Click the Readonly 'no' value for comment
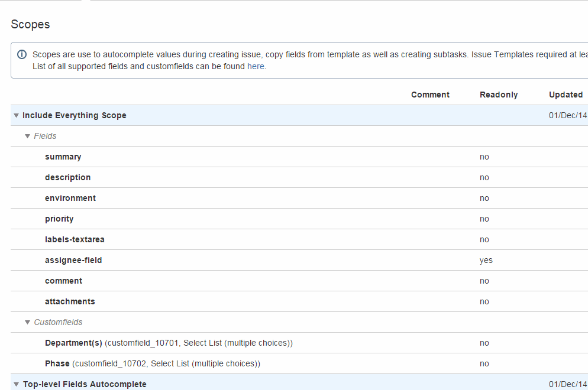 484,281
